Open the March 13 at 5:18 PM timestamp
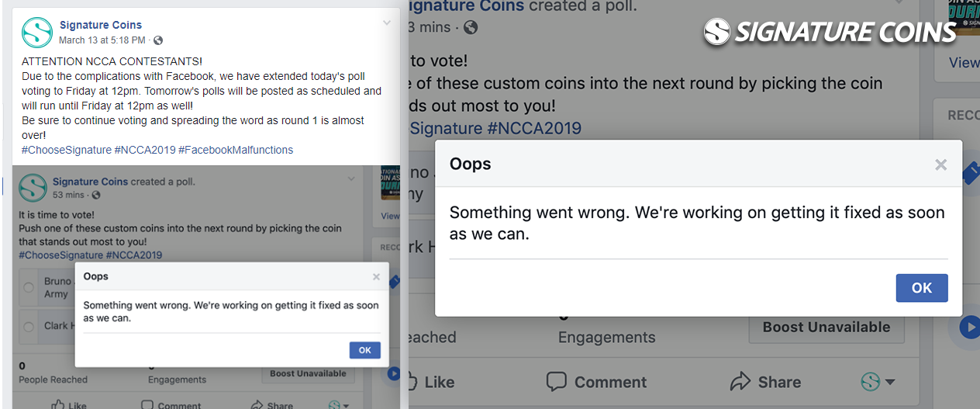980x409 pixels. click(102, 40)
